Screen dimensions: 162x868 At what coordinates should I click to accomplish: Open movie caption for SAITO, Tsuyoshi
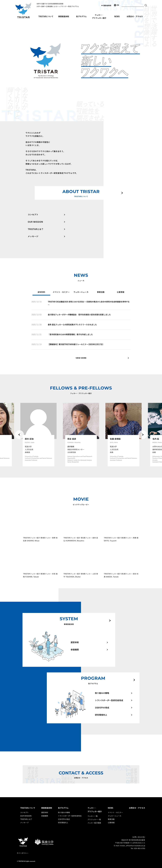pyautogui.click(x=121, y=539)
